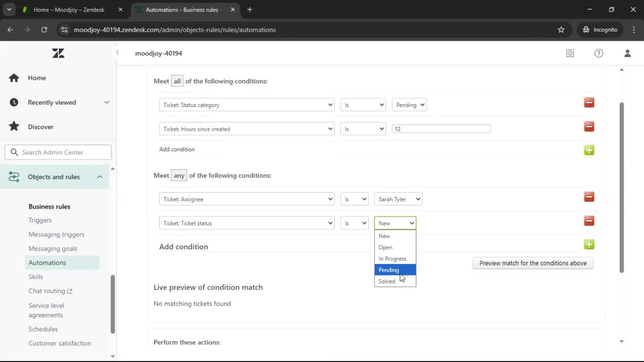The height and width of the screenshot is (362, 644).
Task: Click the sidebar vertical scrollbar
Action: point(113,304)
